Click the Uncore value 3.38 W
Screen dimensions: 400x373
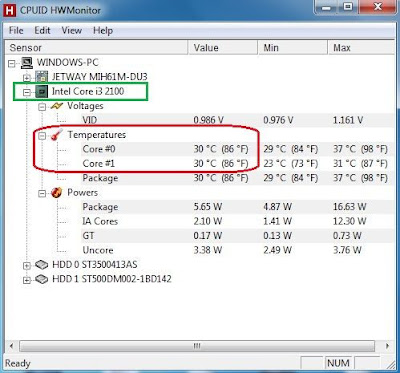pos(208,250)
